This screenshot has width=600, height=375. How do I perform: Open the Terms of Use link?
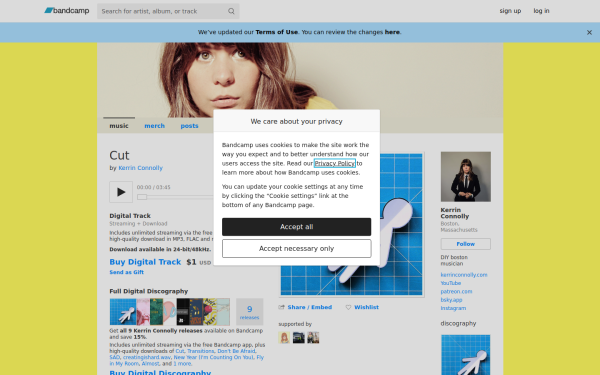pos(277,32)
